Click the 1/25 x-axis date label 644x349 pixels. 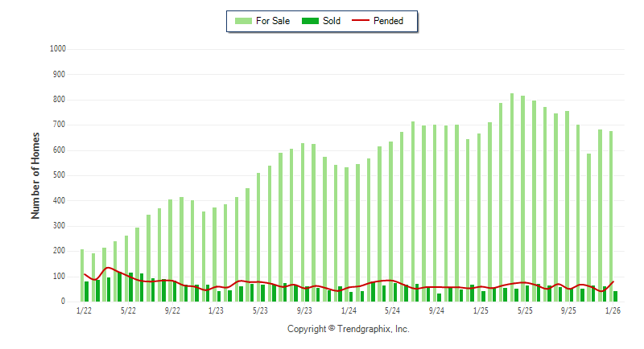(x=481, y=310)
